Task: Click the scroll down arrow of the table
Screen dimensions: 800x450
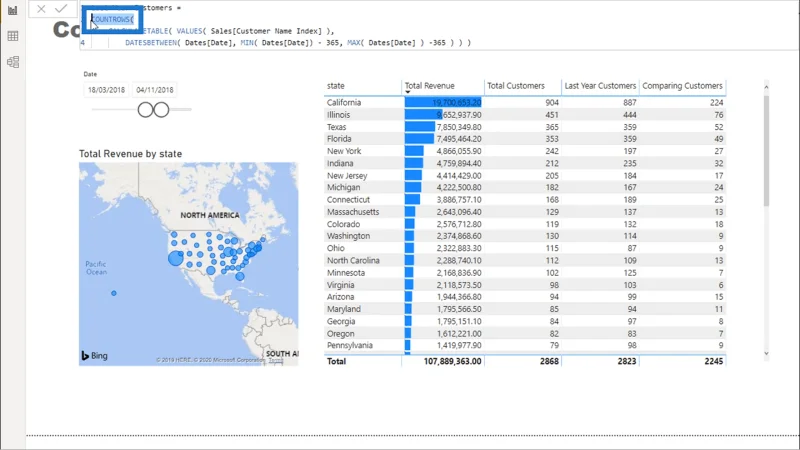Action: (x=766, y=353)
